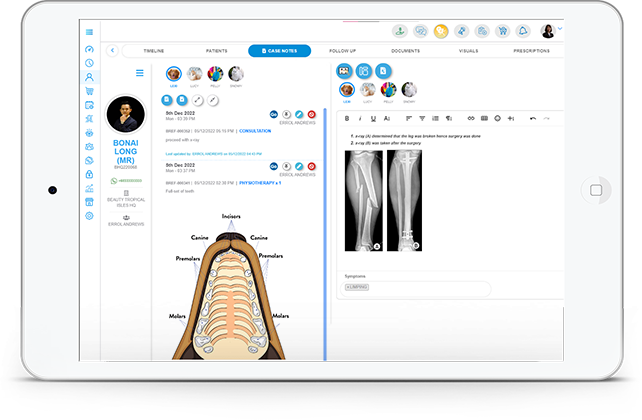Delete the Consultation case note
Screen dimensions: 642x420
coord(312,115)
